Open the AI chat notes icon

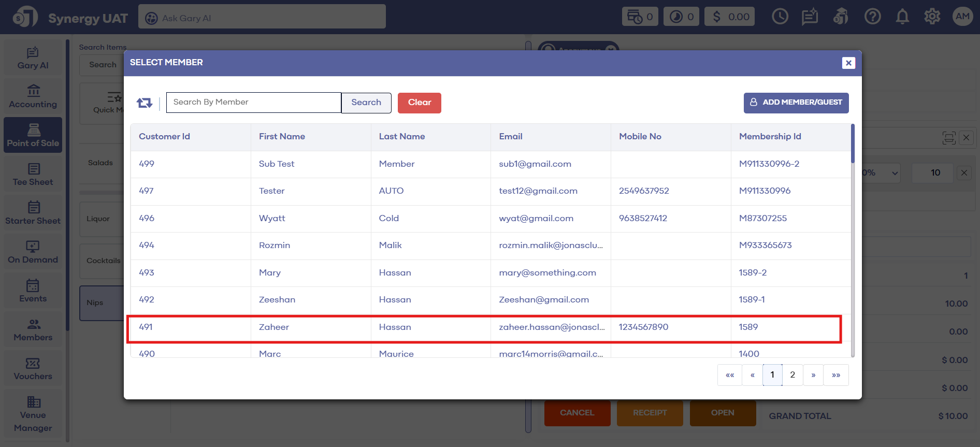pyautogui.click(x=810, y=17)
